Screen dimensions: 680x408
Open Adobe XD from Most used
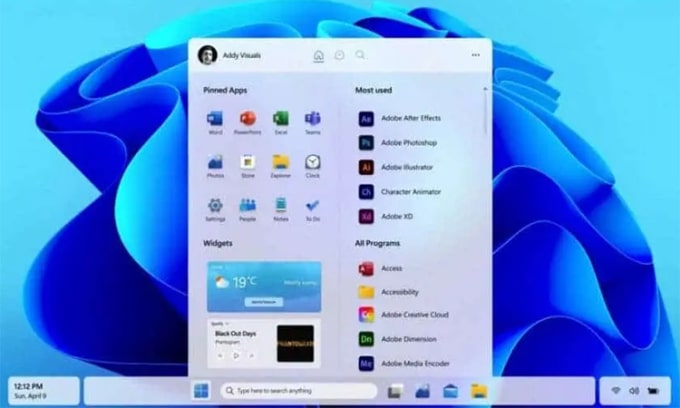[x=386, y=216]
